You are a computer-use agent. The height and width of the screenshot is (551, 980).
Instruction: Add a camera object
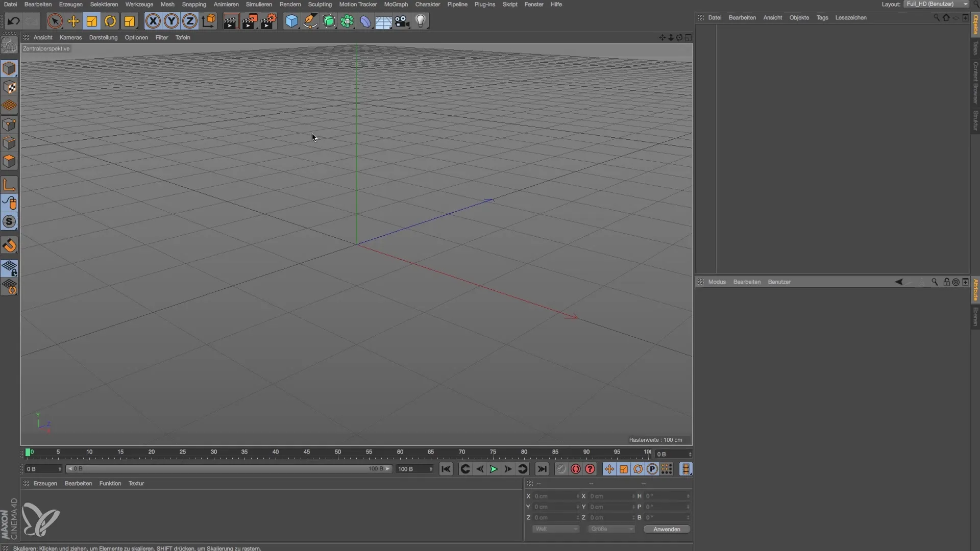click(x=402, y=21)
